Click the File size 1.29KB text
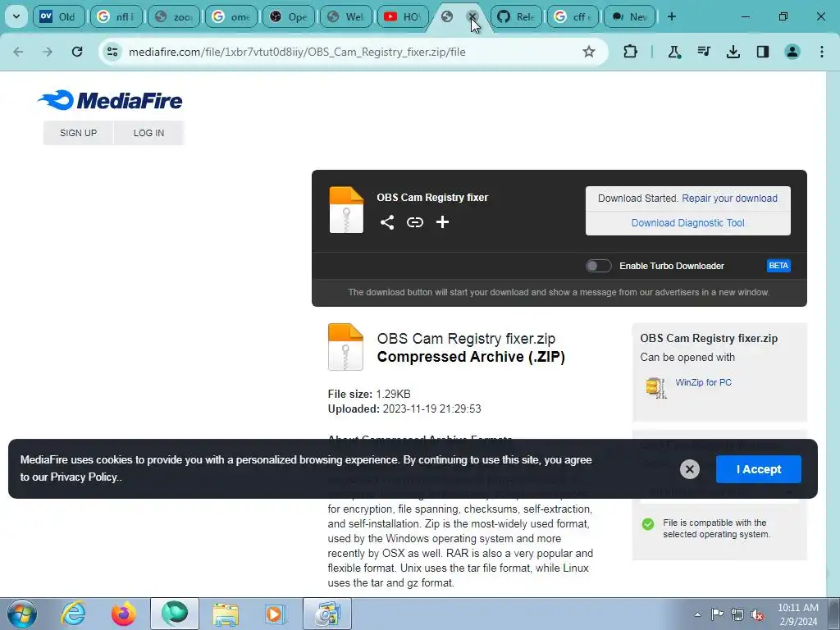This screenshot has width=840, height=630. pyautogui.click(x=369, y=394)
